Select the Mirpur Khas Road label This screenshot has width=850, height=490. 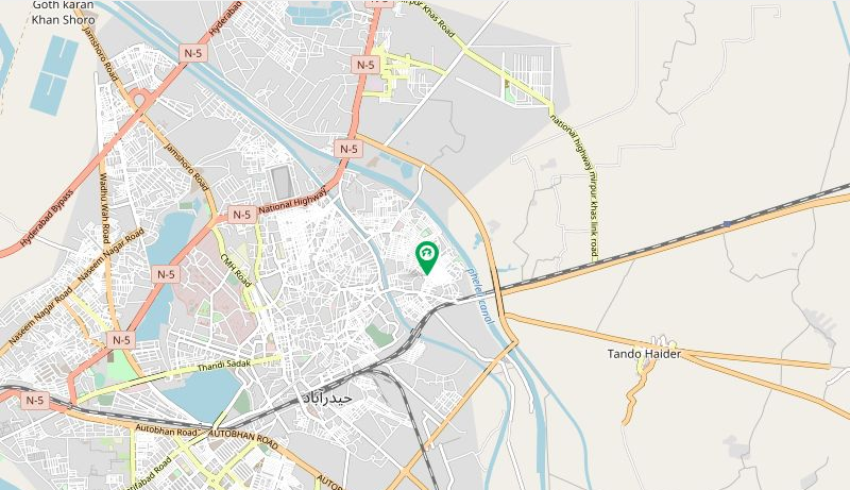click(432, 18)
